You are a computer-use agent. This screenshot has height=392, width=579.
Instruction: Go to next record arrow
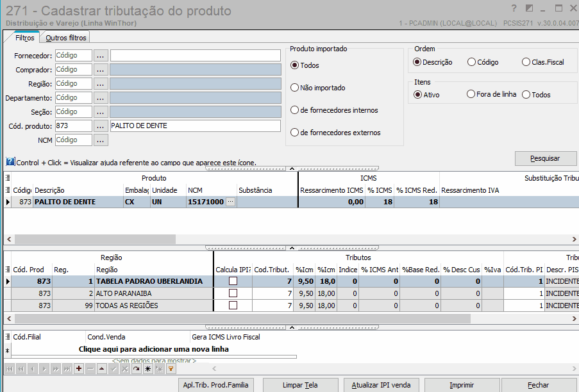click(44, 369)
